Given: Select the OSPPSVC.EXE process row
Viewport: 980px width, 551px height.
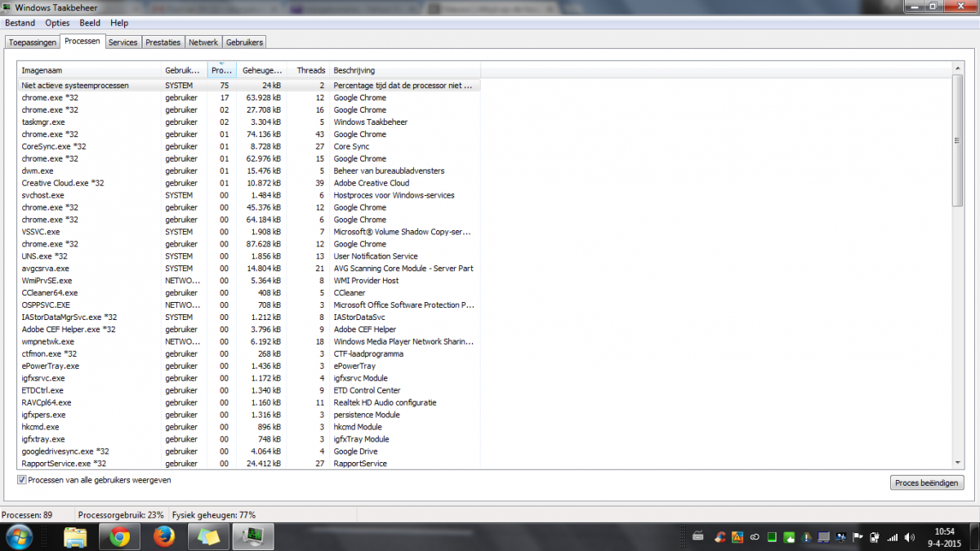Looking at the screenshot, I should pos(248,304).
